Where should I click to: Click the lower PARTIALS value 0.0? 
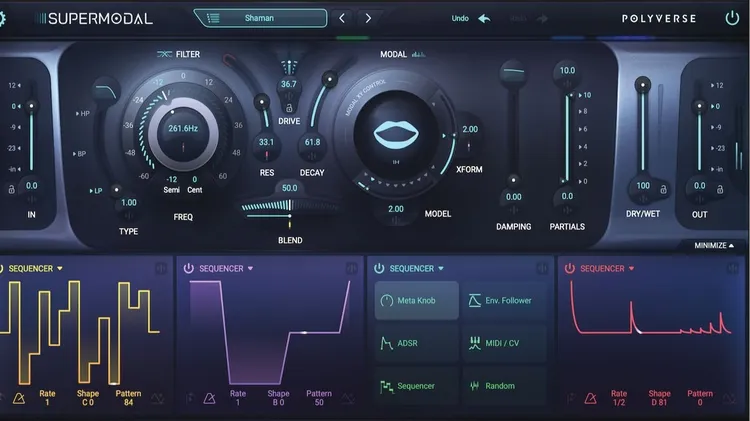[x=567, y=196]
